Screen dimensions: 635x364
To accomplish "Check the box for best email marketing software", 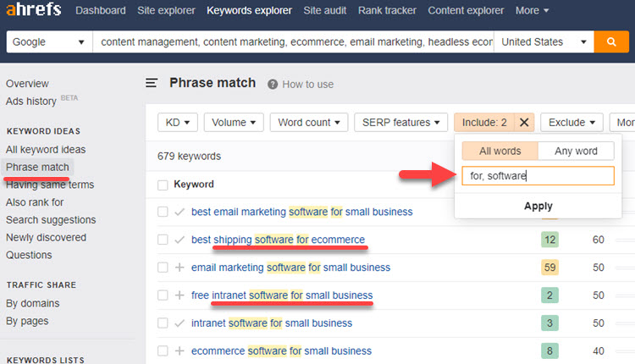I will click(163, 212).
